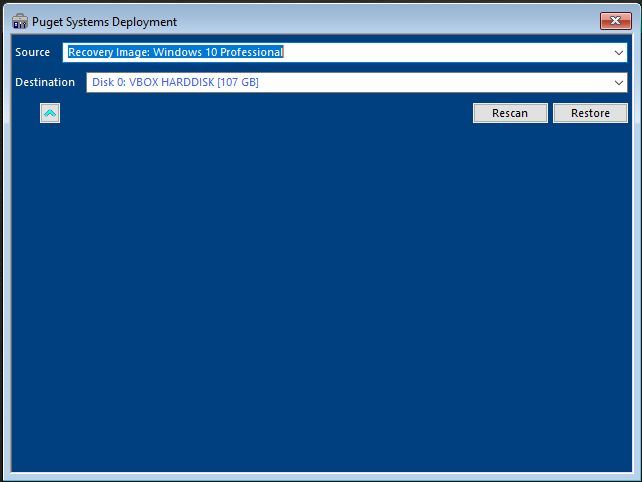Select the Recovery Image: Windows 10 Professional text
This screenshot has width=642, height=482.
pyautogui.click(x=175, y=52)
